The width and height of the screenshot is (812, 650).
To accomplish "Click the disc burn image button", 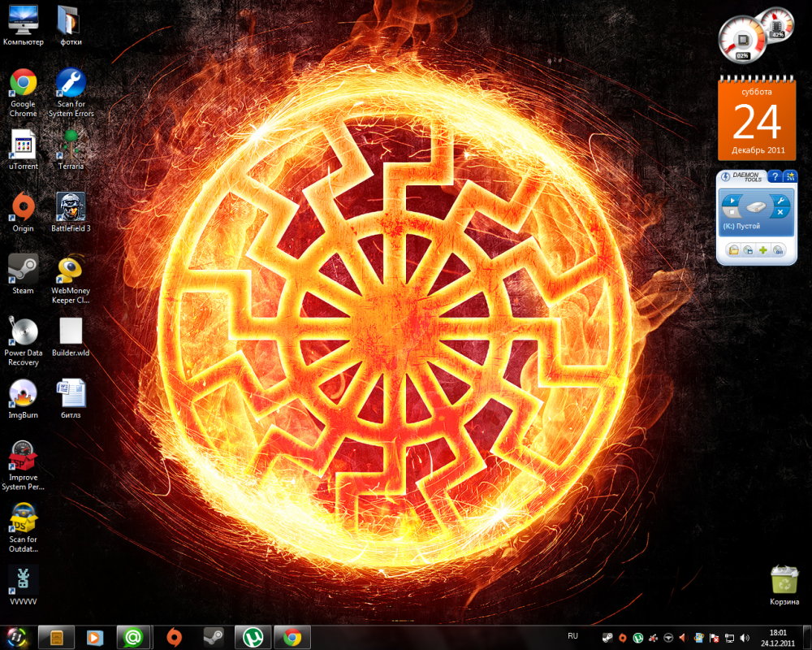I will (778, 250).
